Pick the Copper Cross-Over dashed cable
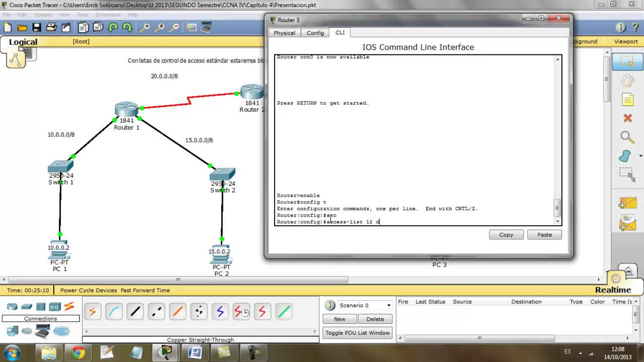Viewport: 644px width, 362px height. point(156,312)
